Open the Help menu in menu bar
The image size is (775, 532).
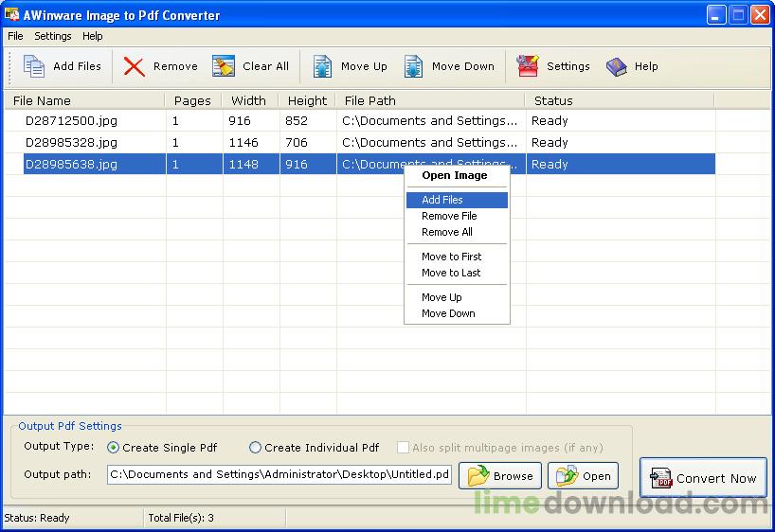point(93,36)
